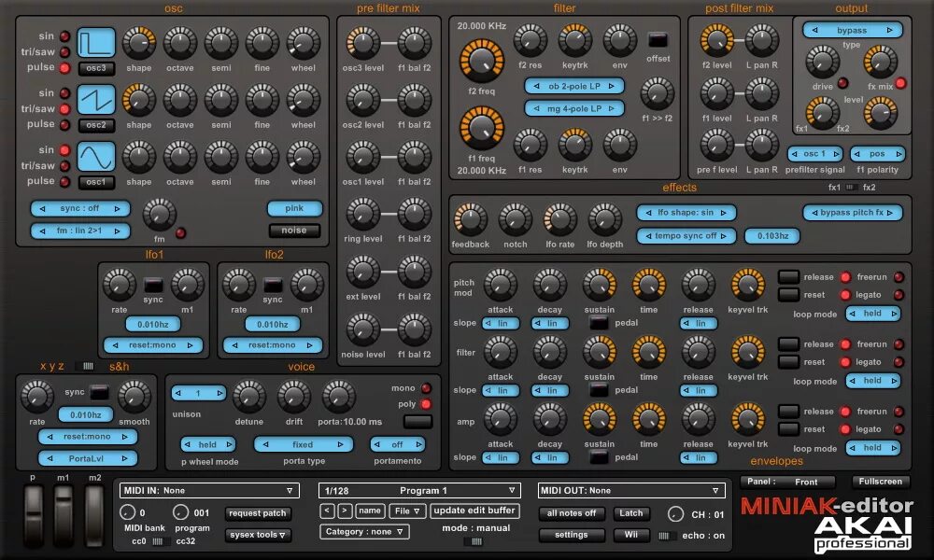Click the osc3 shape knob

click(x=139, y=43)
